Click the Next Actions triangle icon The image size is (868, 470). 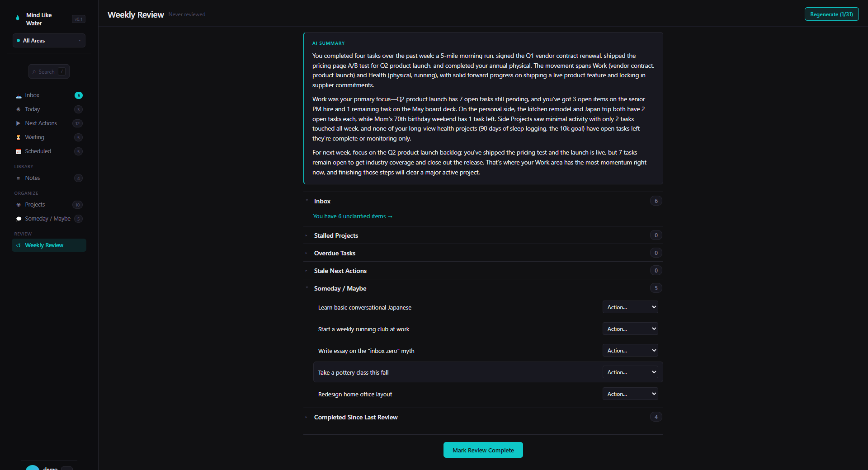click(18, 123)
